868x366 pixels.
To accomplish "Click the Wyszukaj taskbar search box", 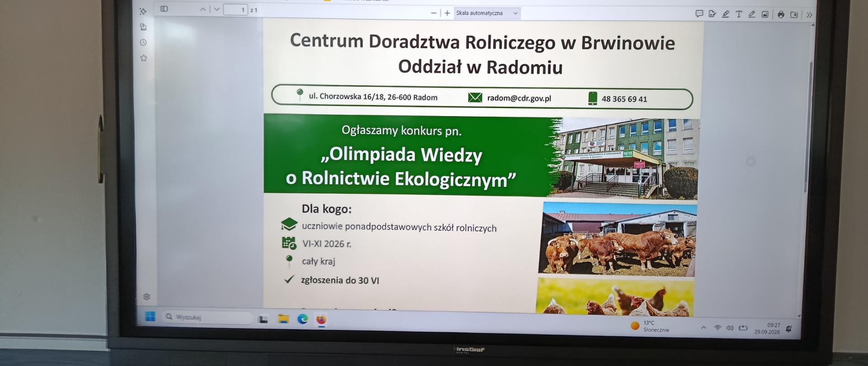I will coord(208,317).
